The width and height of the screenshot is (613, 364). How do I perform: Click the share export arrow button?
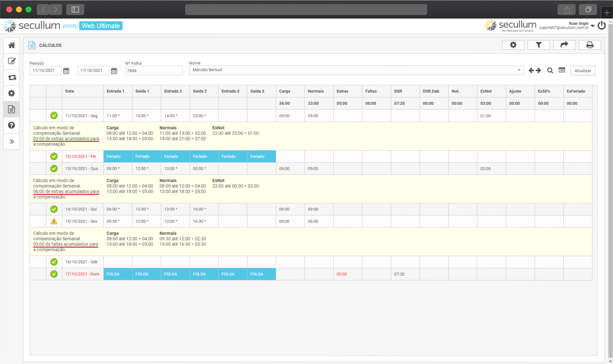[x=564, y=45]
